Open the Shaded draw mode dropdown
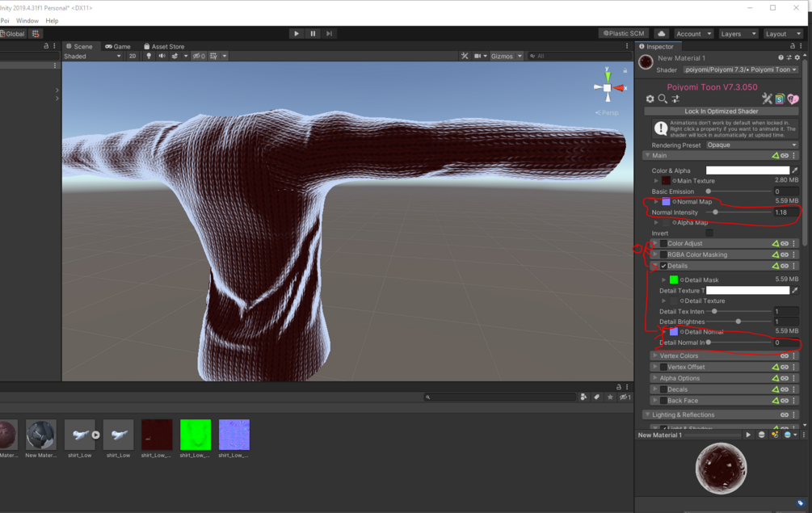The height and width of the screenshot is (513, 812). [92, 56]
